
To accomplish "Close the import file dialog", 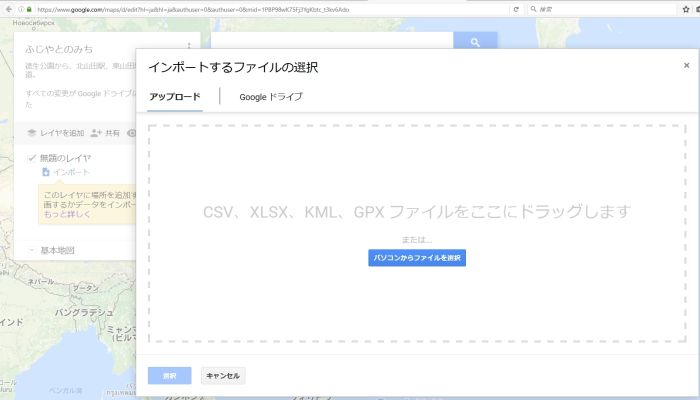I will click(x=687, y=66).
